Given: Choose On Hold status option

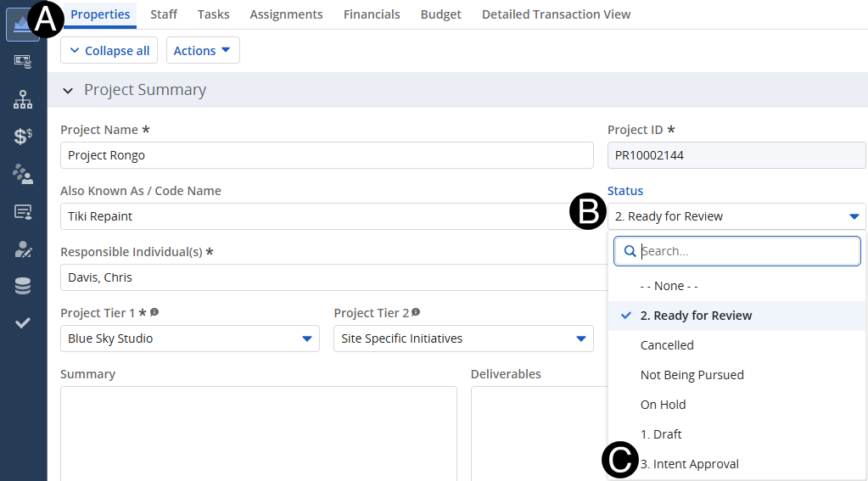Looking at the screenshot, I should tap(663, 405).
